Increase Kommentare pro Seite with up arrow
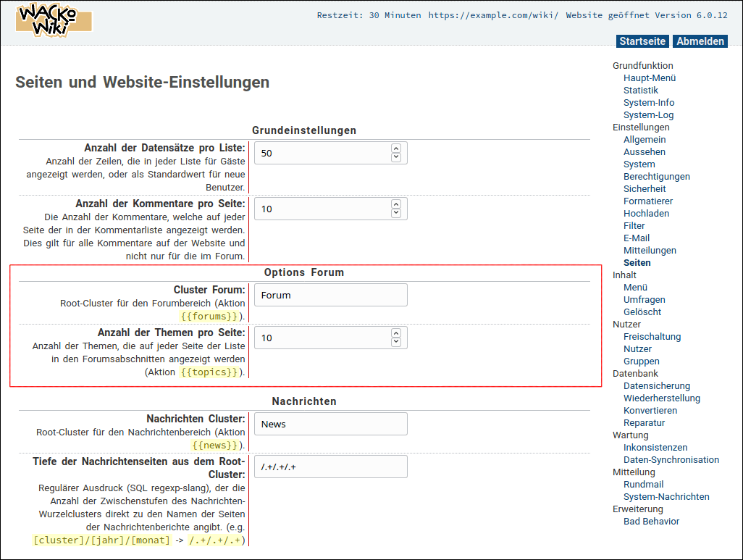This screenshot has height=560, width=743. pyautogui.click(x=395, y=204)
